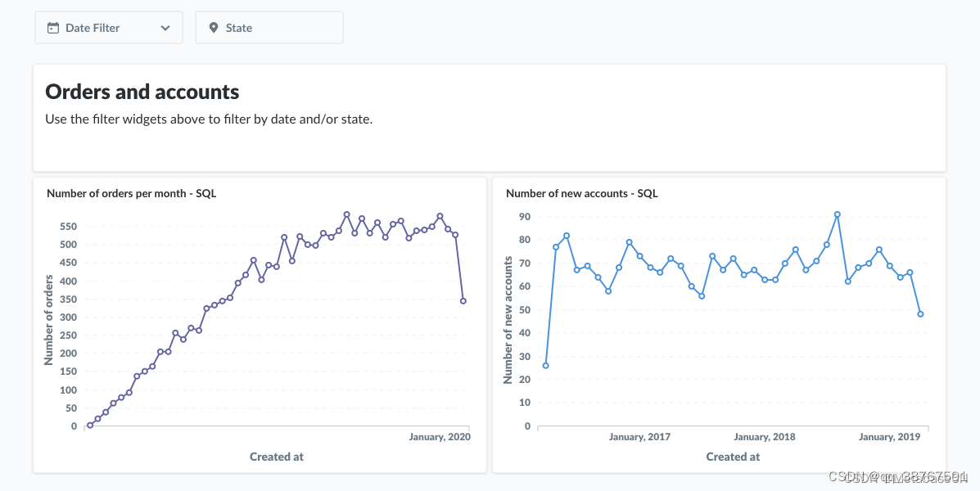Click the calendar icon in Date Filter
The image size is (980, 491).
[x=53, y=28]
